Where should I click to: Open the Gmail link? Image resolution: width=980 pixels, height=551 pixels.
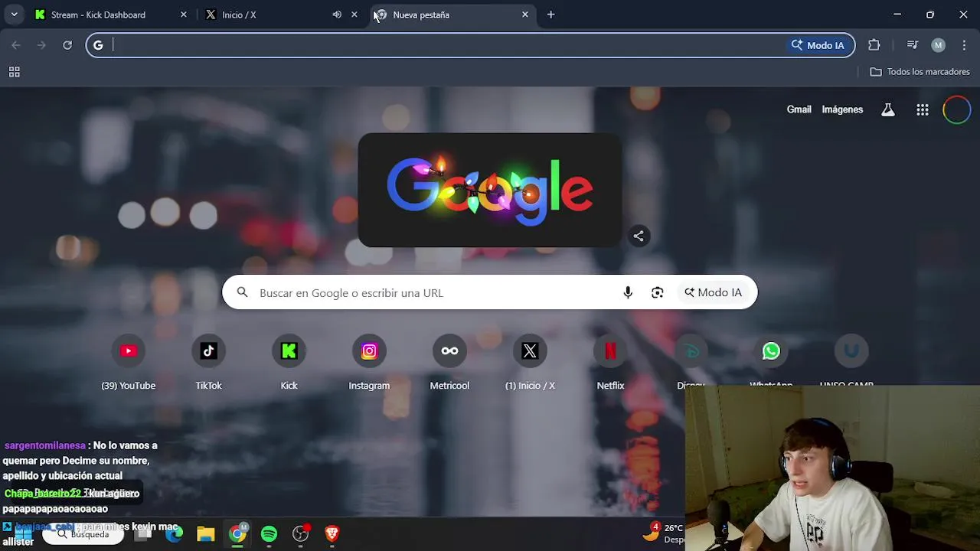click(799, 109)
